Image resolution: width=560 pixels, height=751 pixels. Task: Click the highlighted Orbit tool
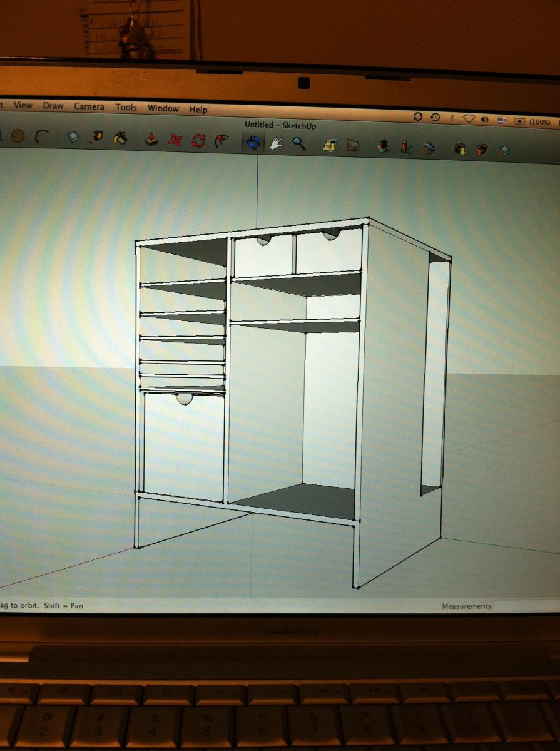tap(253, 142)
